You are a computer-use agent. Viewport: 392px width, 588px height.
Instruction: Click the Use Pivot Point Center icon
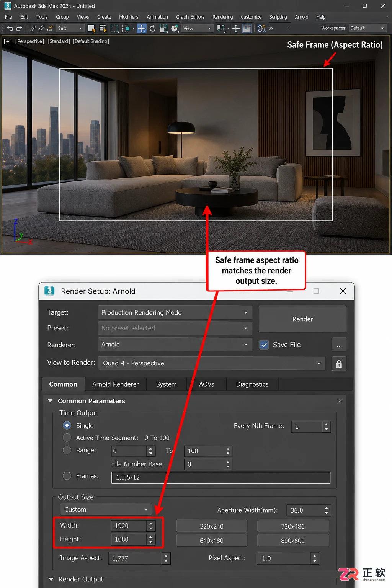(x=221, y=28)
